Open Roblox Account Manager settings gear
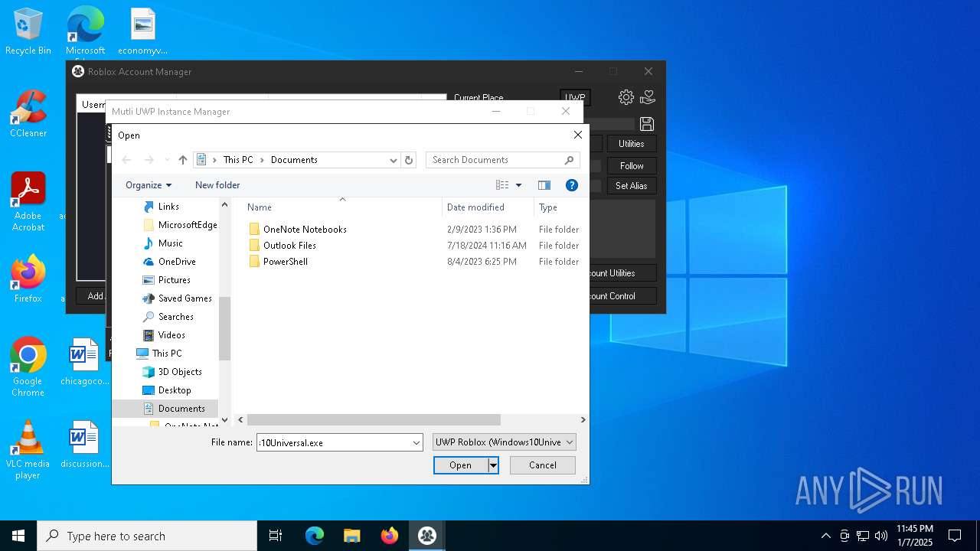Screen dimensions: 980x551 [626, 97]
